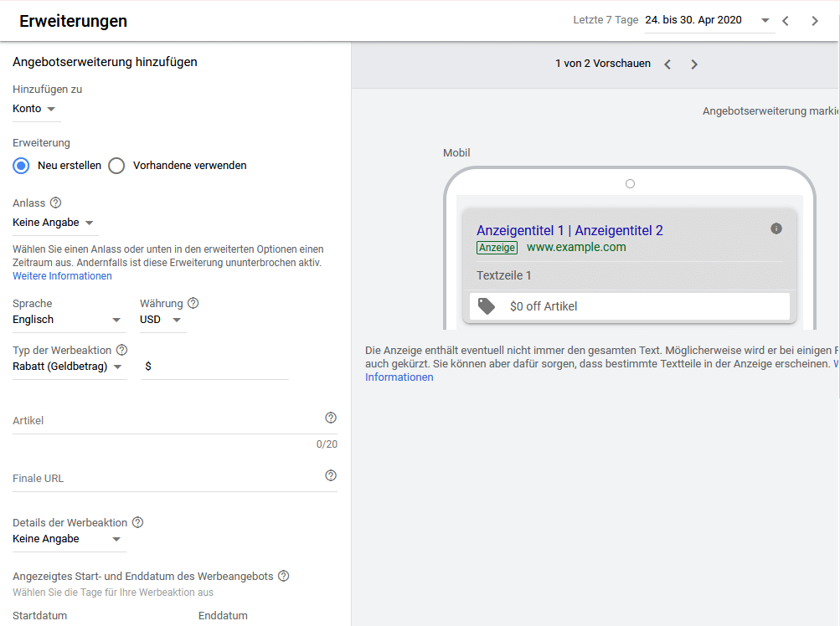Open the USD currency dropdown
Viewport: 840px width, 626px height.
click(161, 320)
